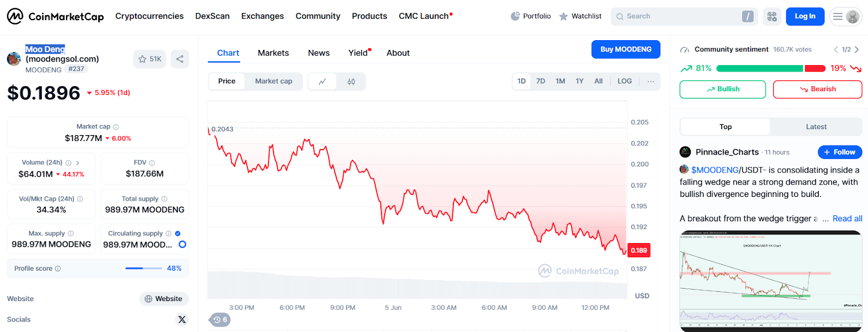Click the Market cap info icon

116,127
